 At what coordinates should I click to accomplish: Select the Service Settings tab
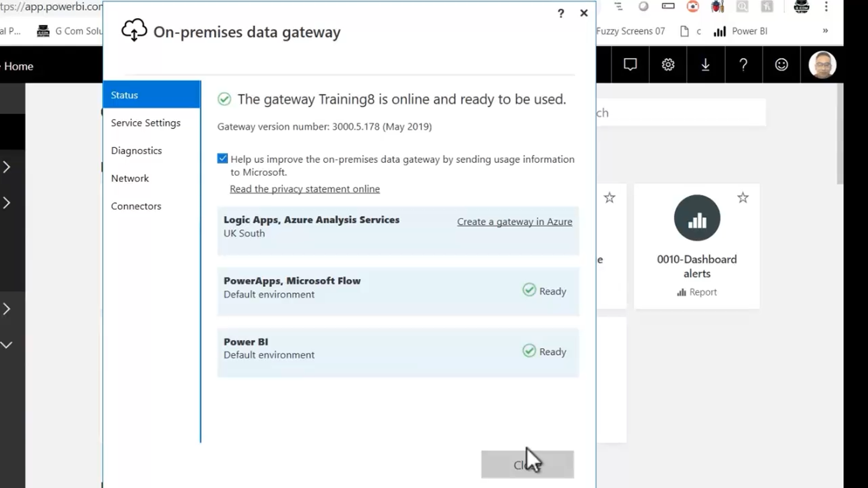pyautogui.click(x=145, y=123)
